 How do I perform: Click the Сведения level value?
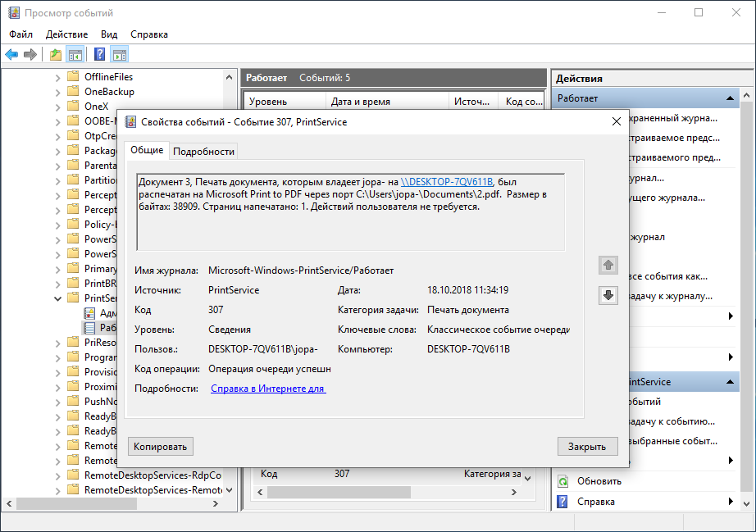tap(230, 330)
